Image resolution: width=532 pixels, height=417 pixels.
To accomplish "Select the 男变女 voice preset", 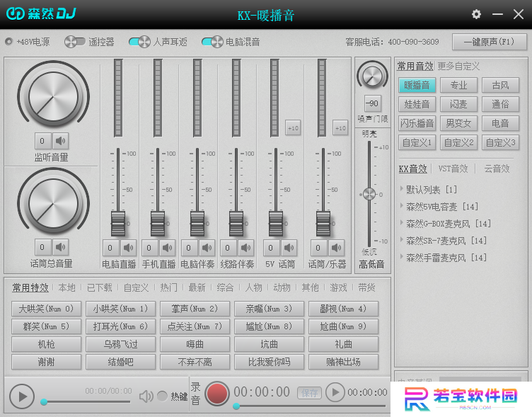I will 458,123.
